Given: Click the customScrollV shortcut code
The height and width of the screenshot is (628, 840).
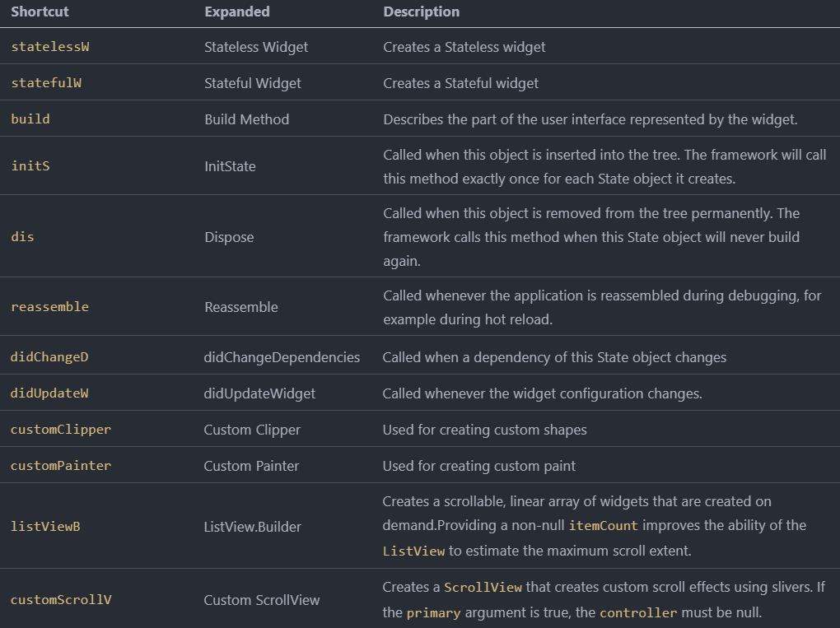Looking at the screenshot, I should [61, 600].
